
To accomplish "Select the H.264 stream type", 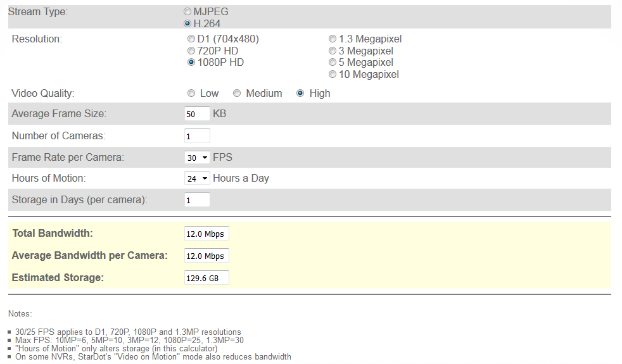I will [x=187, y=24].
